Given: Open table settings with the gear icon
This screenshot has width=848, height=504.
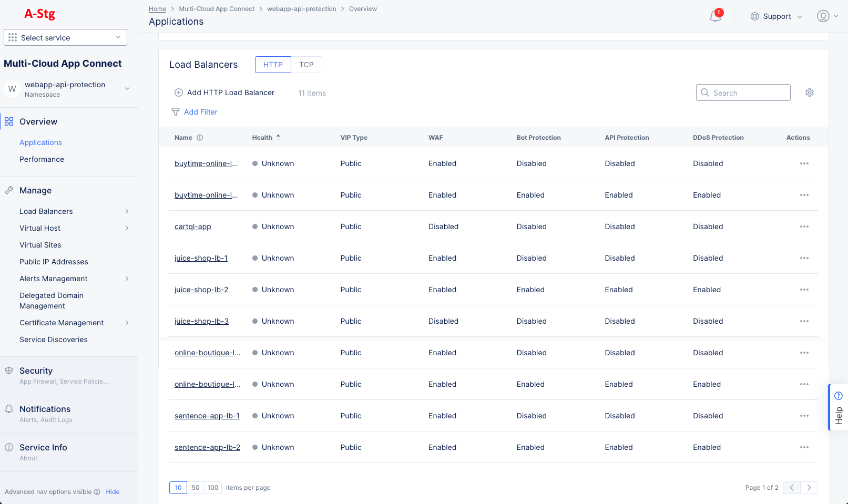Looking at the screenshot, I should point(810,92).
